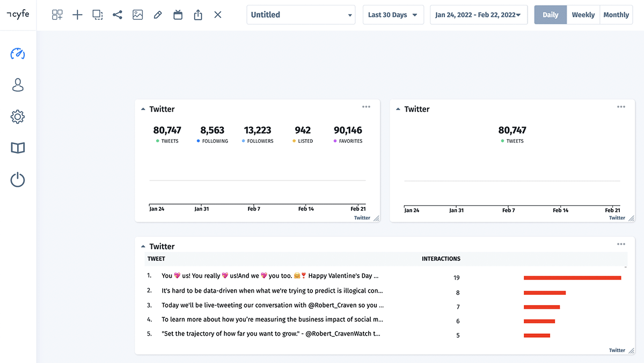The height and width of the screenshot is (363, 644).
Task: Click the Happy Valentine's Day tweet row
Action: (270, 276)
